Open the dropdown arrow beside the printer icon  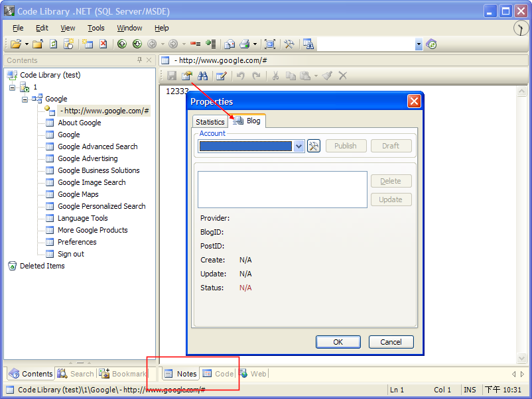click(x=255, y=44)
